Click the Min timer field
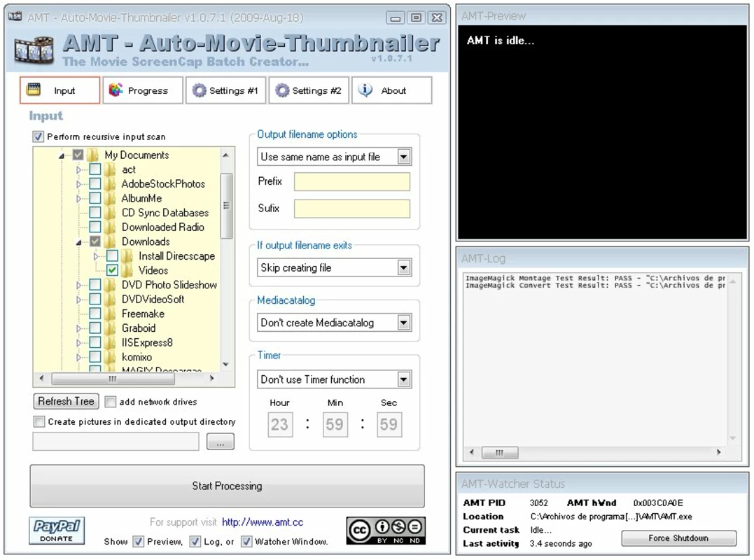 (x=335, y=424)
